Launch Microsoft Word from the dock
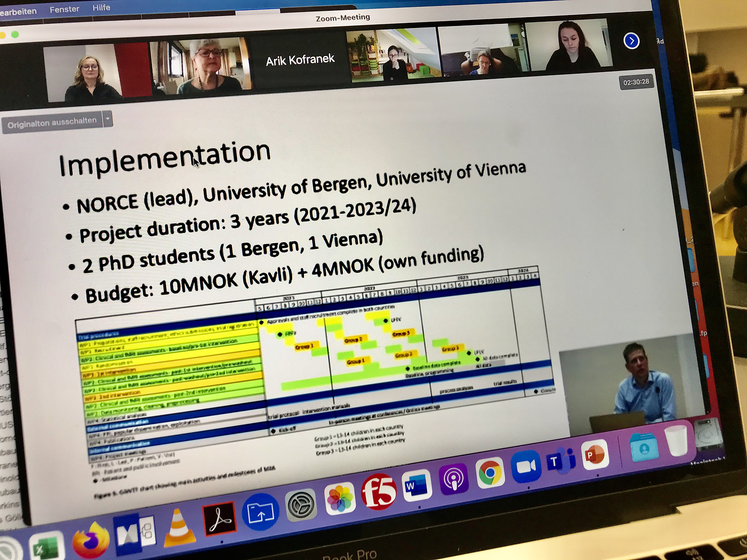Image resolution: width=747 pixels, height=560 pixels. pos(417,486)
